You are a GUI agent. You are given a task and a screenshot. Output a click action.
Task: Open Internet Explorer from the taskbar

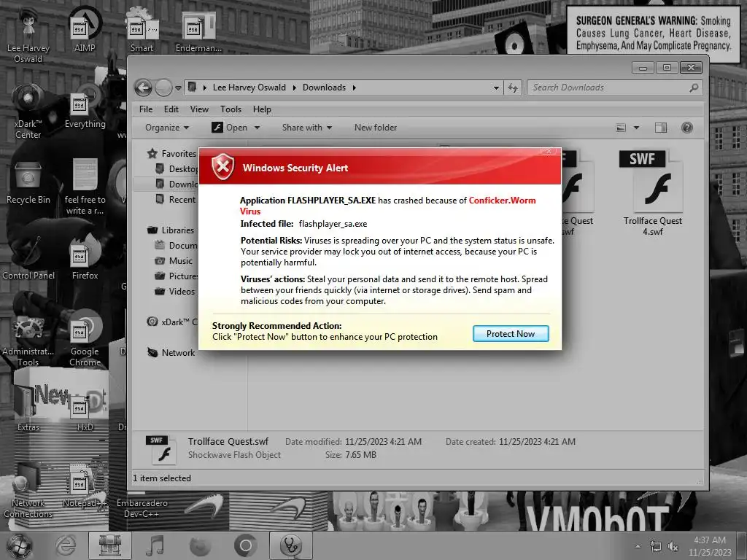click(x=65, y=545)
